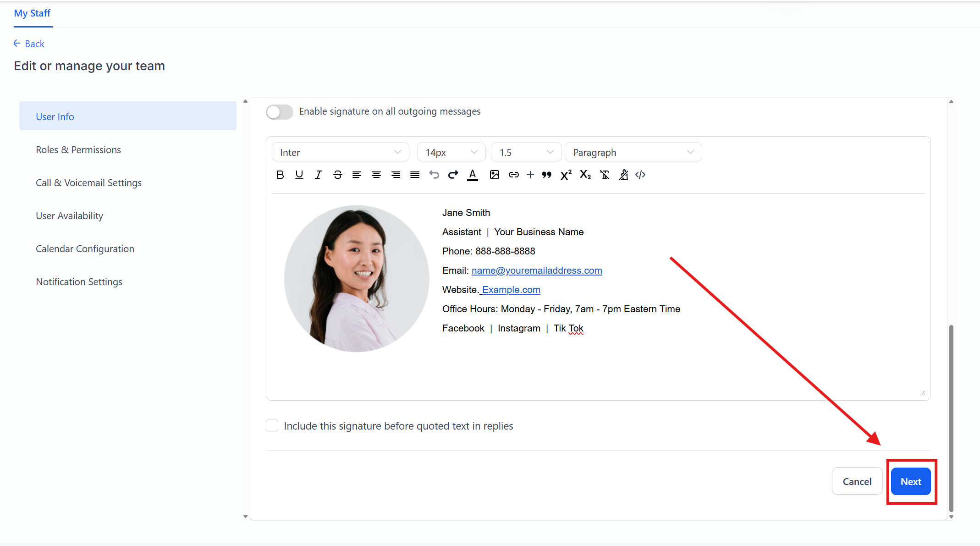Open Roles & Permissions section
The width and height of the screenshot is (980, 546).
(x=78, y=150)
